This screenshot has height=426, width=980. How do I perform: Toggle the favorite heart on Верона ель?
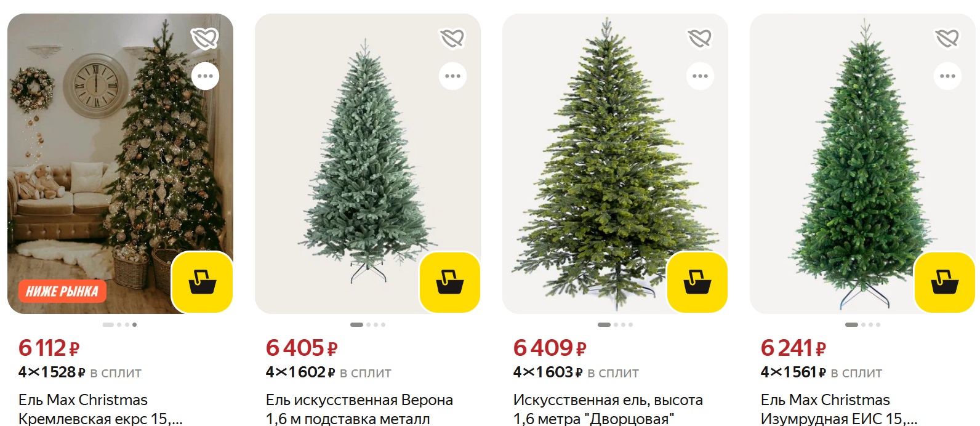point(452,39)
